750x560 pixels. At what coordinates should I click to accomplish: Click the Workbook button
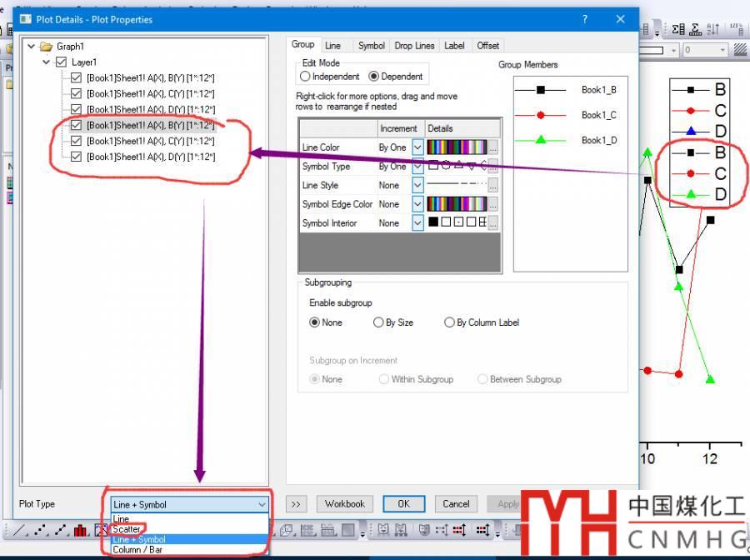[x=345, y=503]
